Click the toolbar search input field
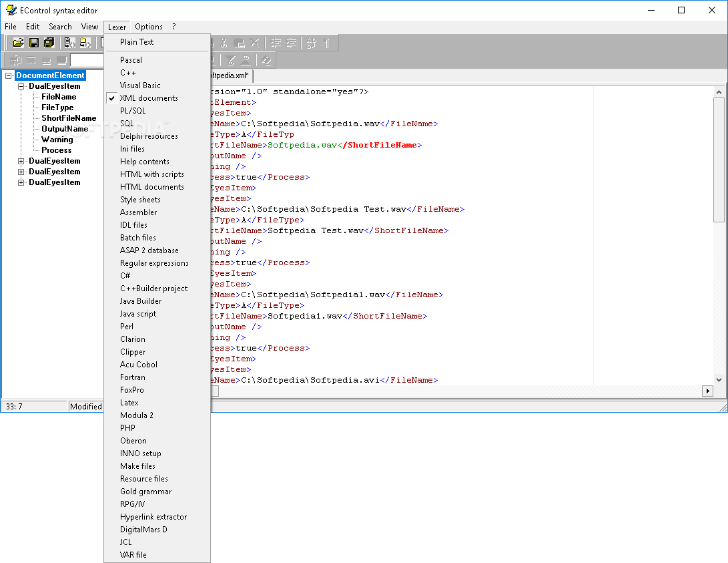Viewport: 728px width, 563px height. pyautogui.click(x=87, y=60)
